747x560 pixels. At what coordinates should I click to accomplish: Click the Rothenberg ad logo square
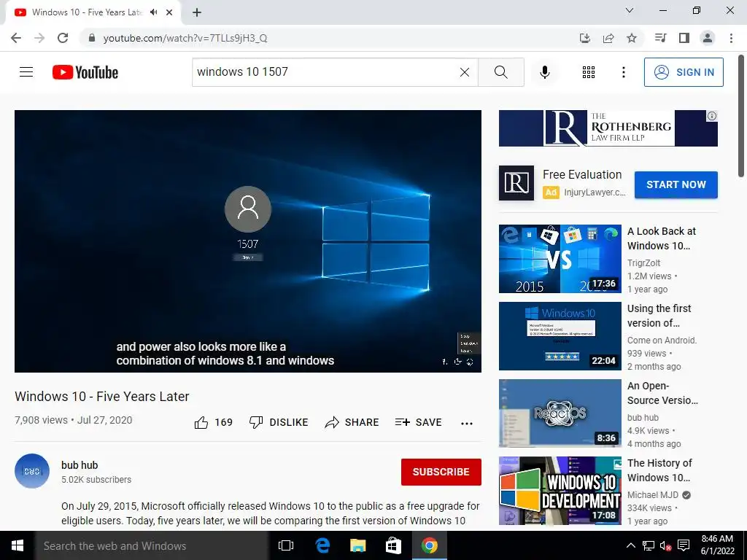click(516, 183)
